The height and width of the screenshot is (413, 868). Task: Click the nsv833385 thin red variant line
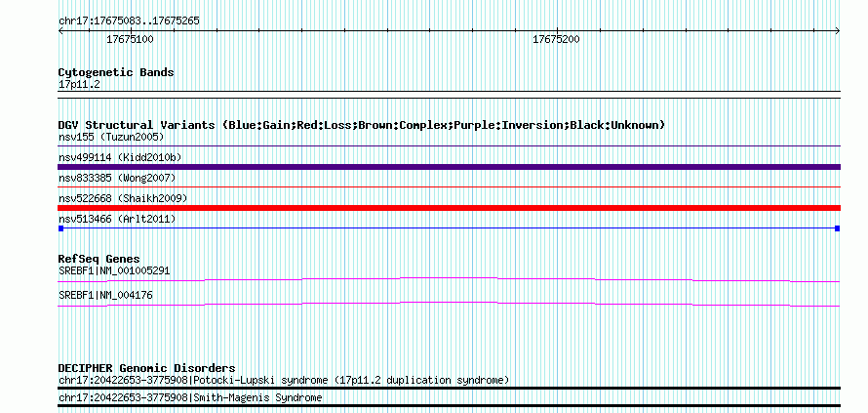[449, 187]
